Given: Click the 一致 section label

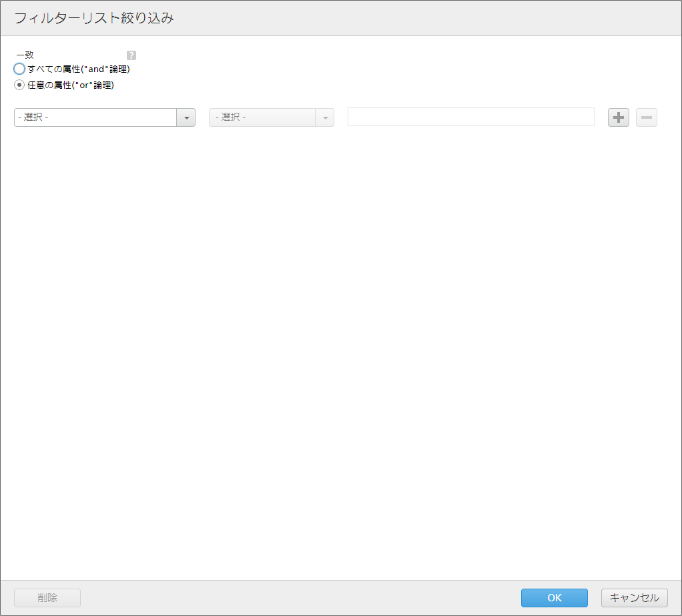Looking at the screenshot, I should 25,55.
